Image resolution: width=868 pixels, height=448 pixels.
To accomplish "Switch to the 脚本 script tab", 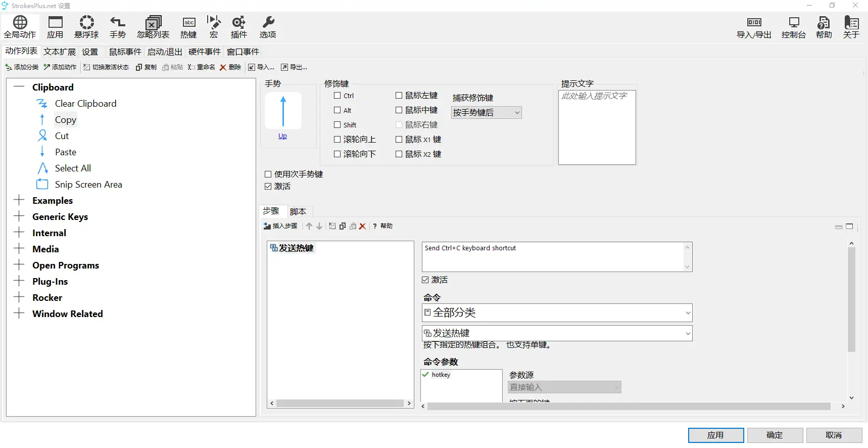I will (298, 211).
